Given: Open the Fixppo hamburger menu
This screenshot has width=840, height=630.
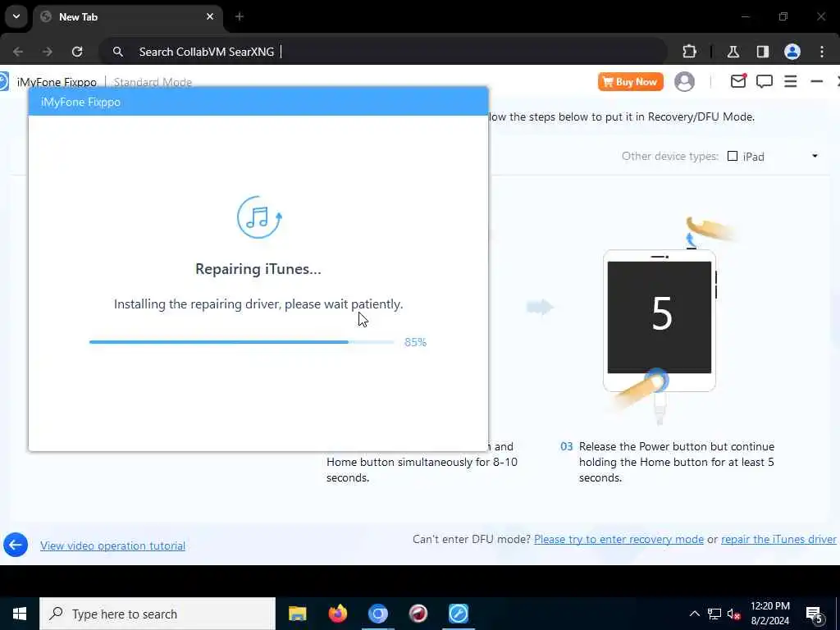Looking at the screenshot, I should (x=790, y=81).
